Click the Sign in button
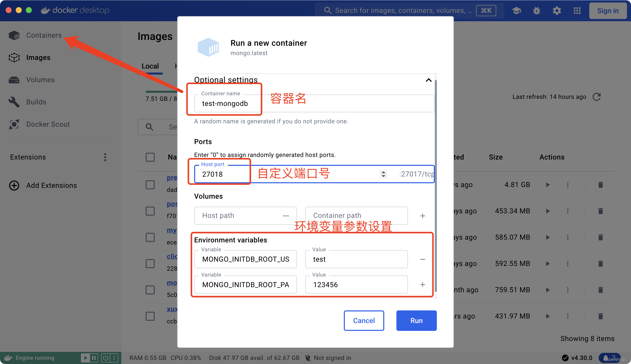Screen dimensions: 631x364 [608, 11]
